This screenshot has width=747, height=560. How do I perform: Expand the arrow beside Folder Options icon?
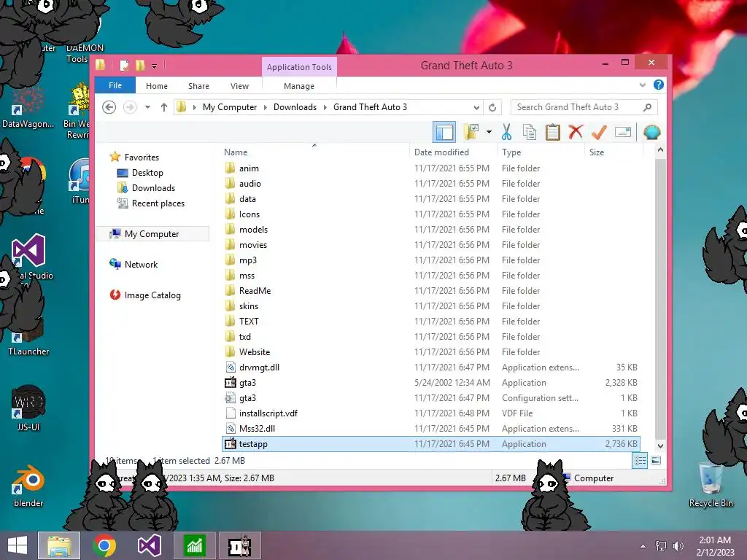tap(489, 132)
